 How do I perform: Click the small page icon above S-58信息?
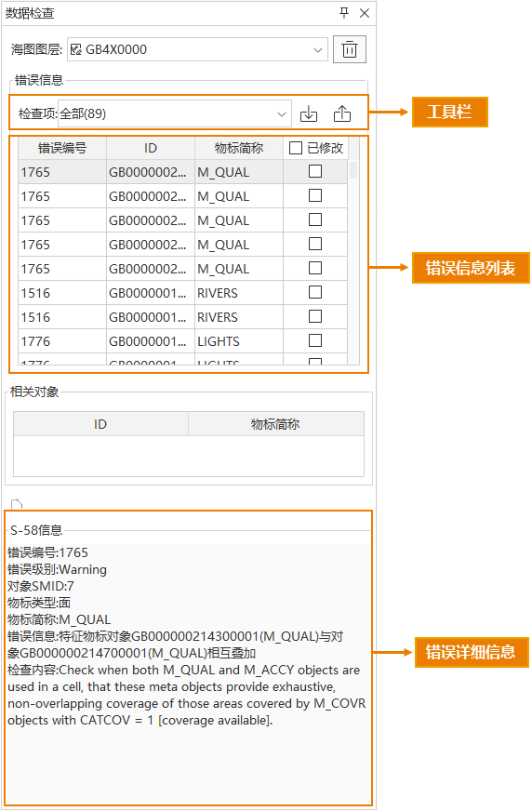tap(17, 504)
